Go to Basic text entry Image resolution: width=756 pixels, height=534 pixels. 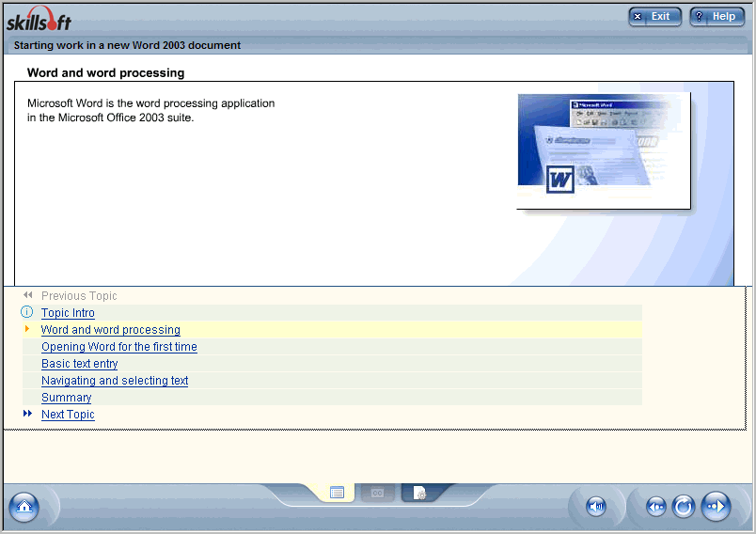(80, 364)
